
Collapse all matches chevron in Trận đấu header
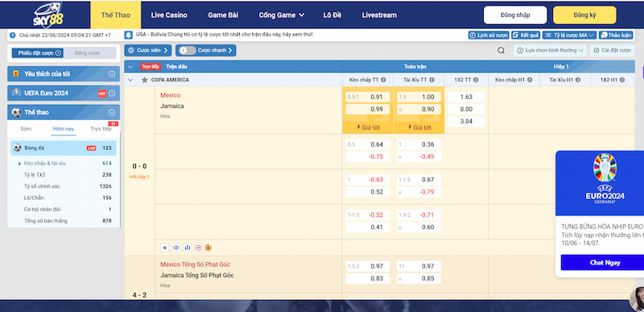click(130, 67)
